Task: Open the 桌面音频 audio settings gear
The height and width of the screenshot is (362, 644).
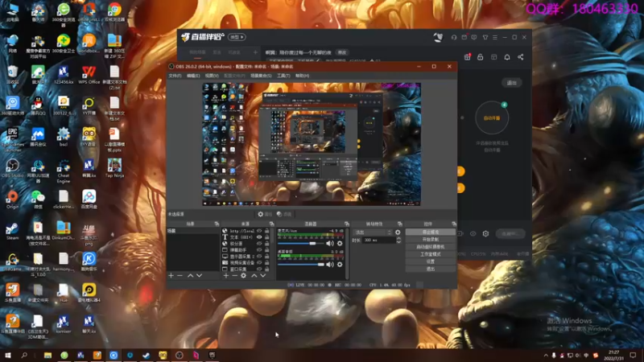Action: pos(340,265)
